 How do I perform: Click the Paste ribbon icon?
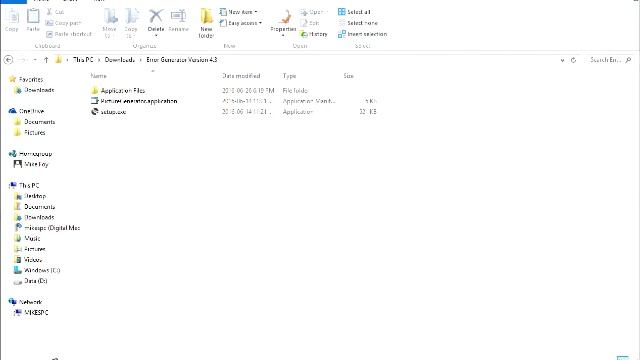[33, 20]
